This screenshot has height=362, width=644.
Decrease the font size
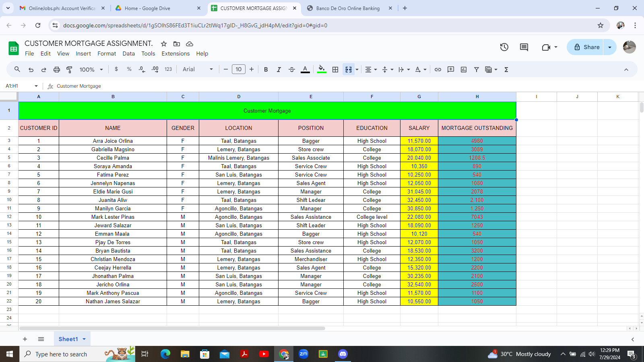226,70
